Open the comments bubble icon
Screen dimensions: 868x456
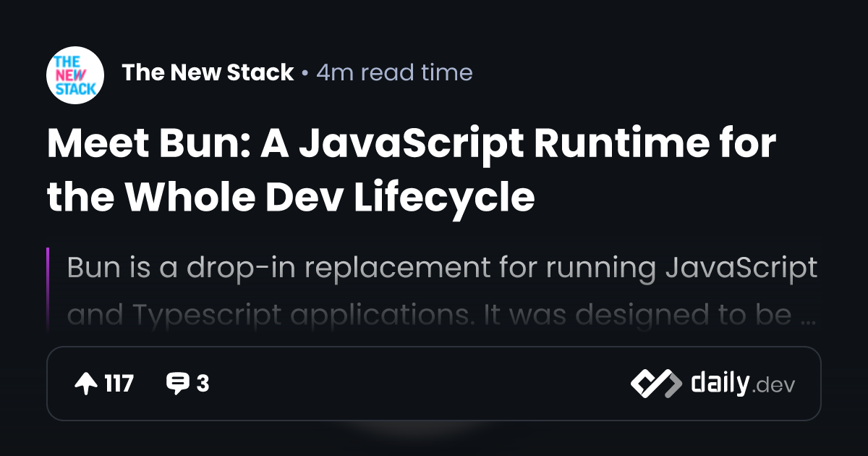point(177,384)
